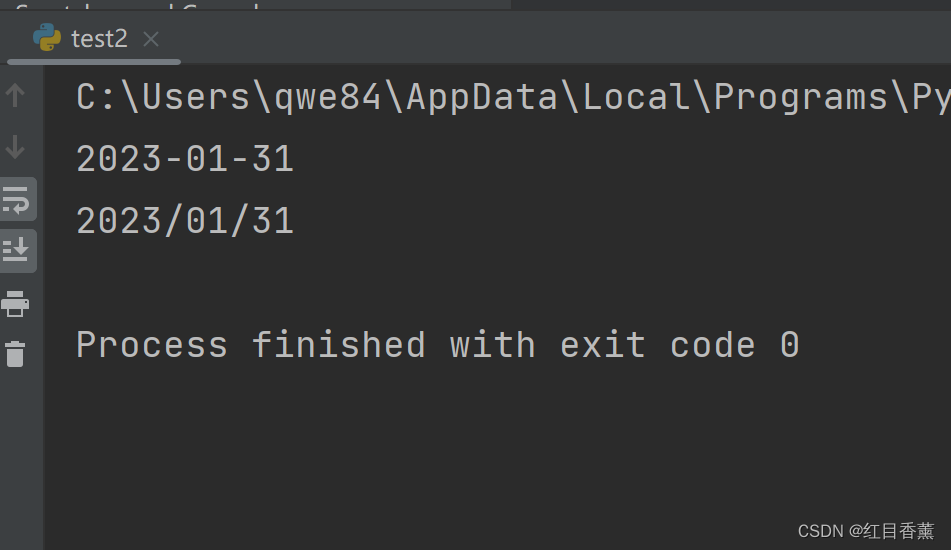Click the 2023/01/31 output line
The height and width of the screenshot is (550, 951).
pyautogui.click(x=185, y=221)
